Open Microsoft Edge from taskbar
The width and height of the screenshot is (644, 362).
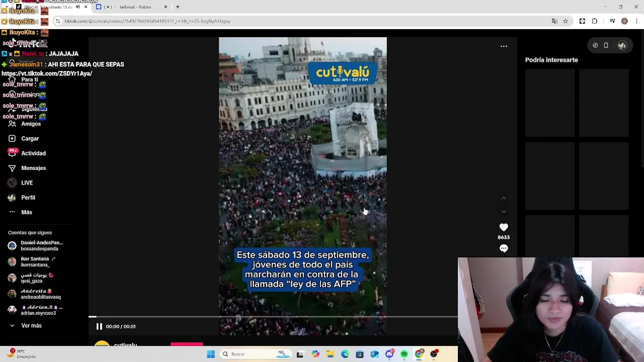345,354
